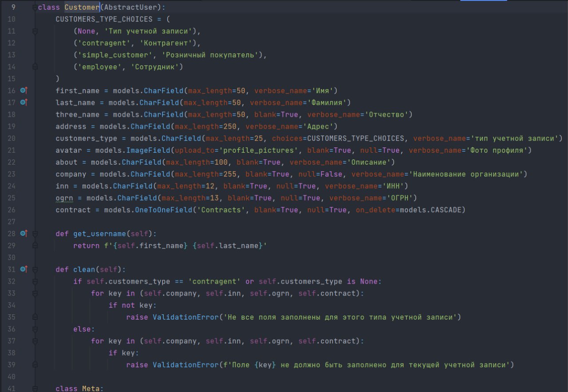Click the three_name variable on line 18
Image resolution: width=568 pixels, height=392 pixels.
tap(78, 115)
